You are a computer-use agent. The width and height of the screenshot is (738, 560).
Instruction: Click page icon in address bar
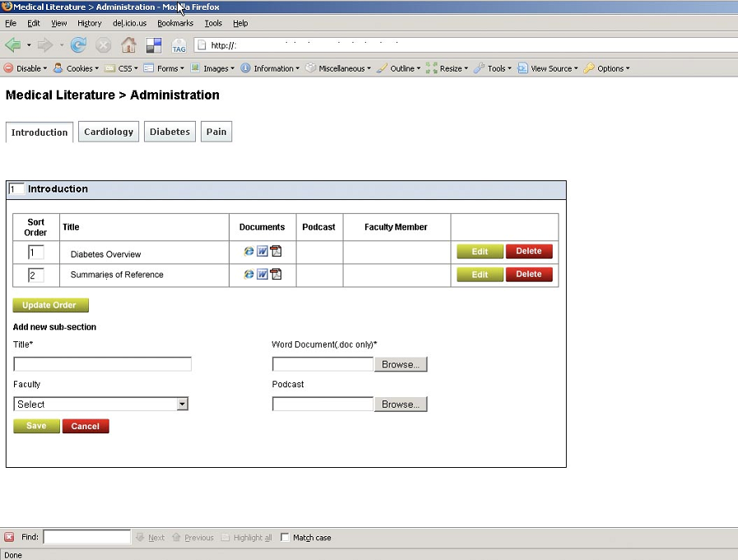coord(202,45)
